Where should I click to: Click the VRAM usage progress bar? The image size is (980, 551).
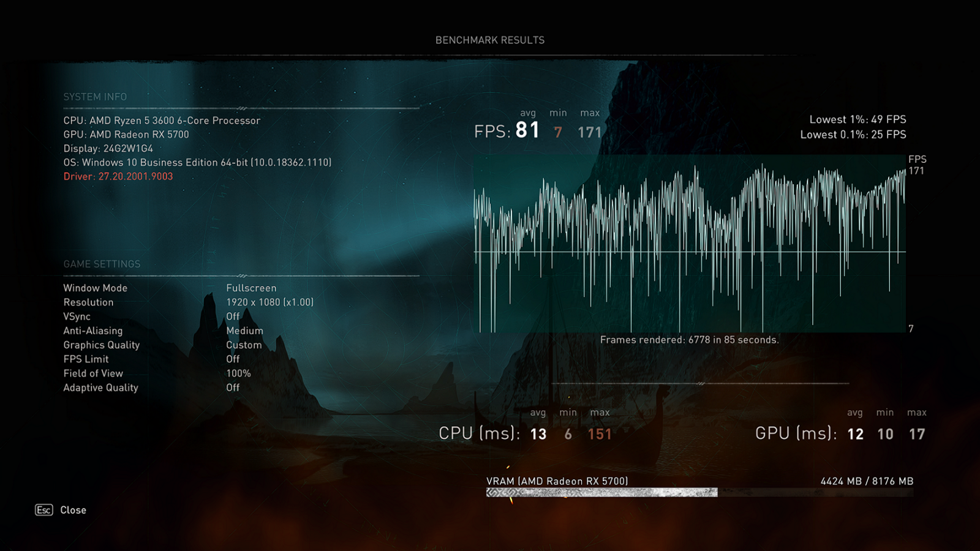point(699,492)
